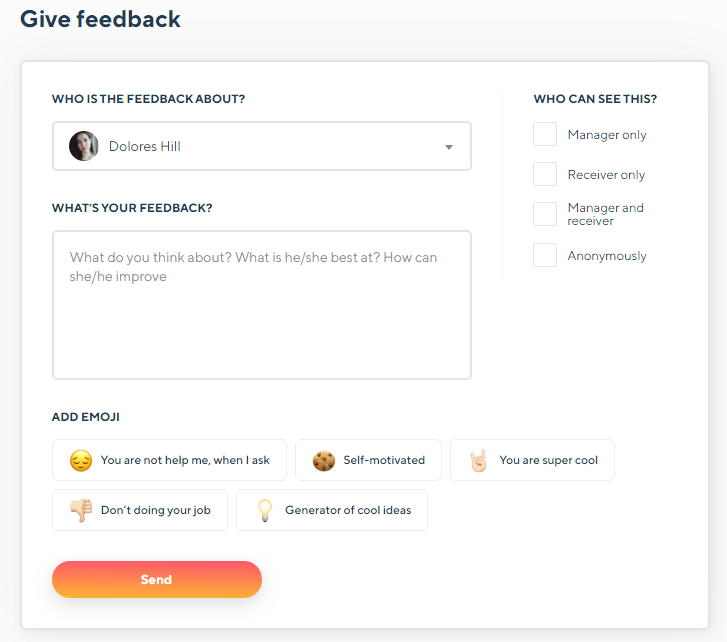
Task: Choose the You are super cool tag
Action: click(x=532, y=460)
